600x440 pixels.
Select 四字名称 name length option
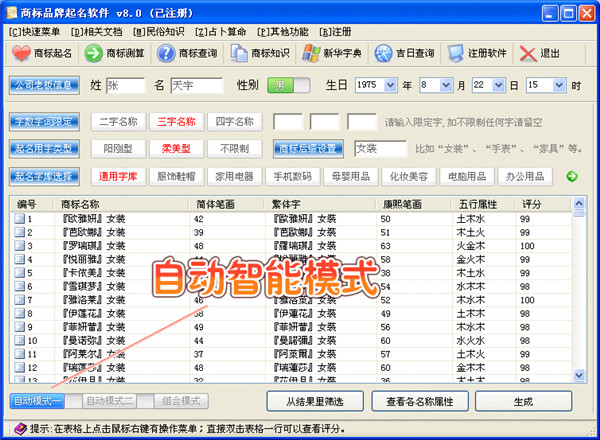235,122
